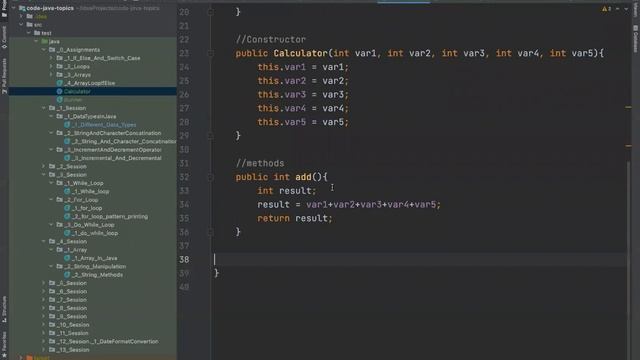This screenshot has height=360, width=640.
Task: Select the _2_String_Manipulation folder row
Action: [93, 266]
